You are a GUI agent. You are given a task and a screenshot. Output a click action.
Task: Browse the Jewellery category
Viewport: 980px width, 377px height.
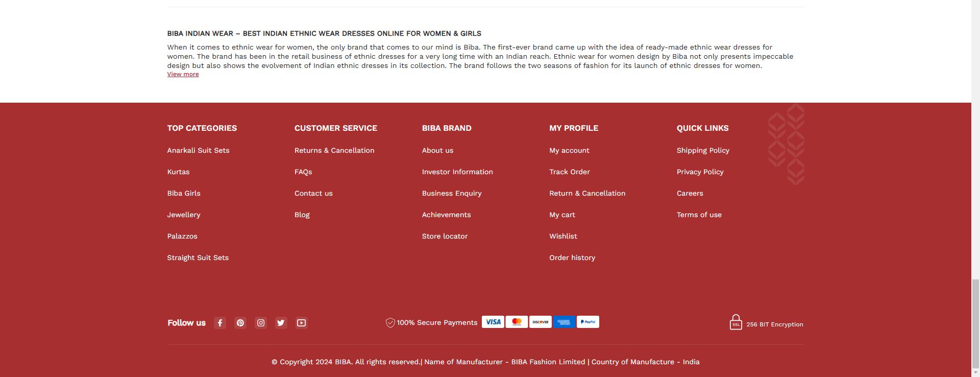click(184, 215)
